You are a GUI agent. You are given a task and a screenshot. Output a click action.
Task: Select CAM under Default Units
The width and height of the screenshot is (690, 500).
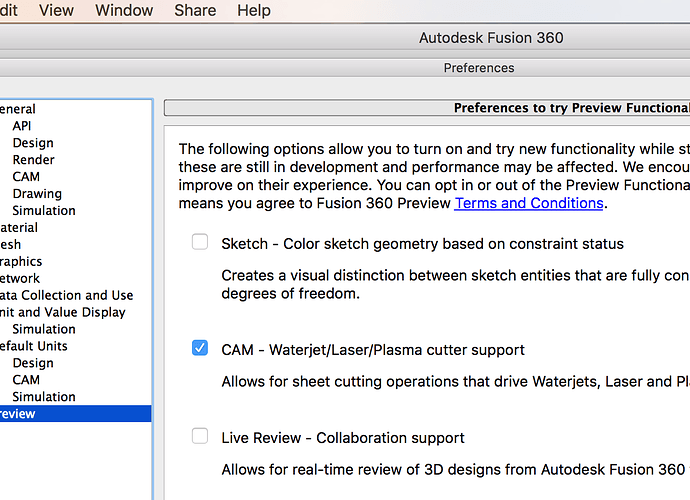click(x=26, y=380)
